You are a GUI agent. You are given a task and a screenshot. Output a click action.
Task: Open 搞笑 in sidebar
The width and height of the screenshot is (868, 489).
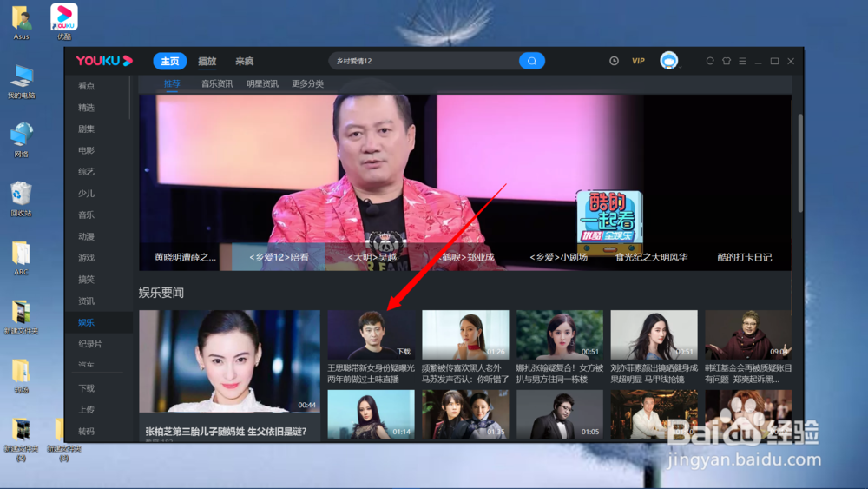click(86, 280)
